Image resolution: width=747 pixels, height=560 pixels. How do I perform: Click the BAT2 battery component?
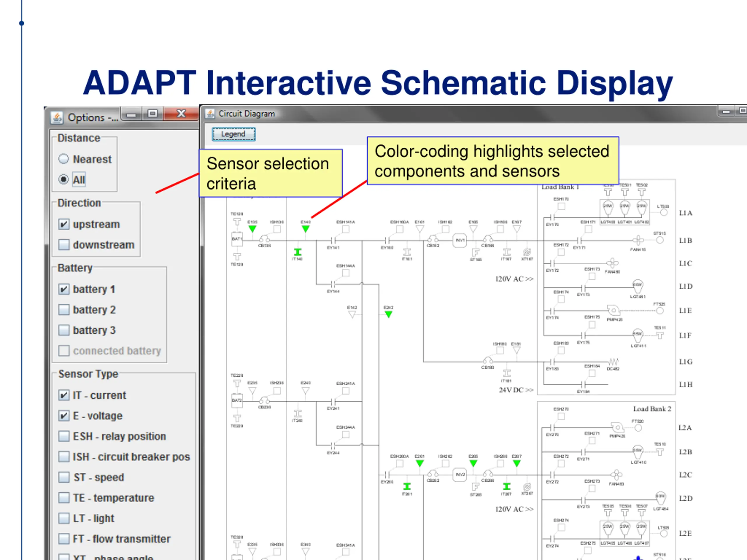point(237,400)
